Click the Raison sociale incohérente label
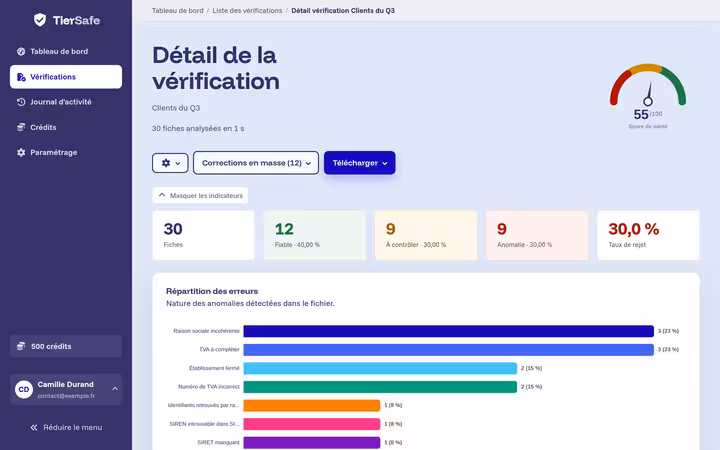 tap(206, 331)
